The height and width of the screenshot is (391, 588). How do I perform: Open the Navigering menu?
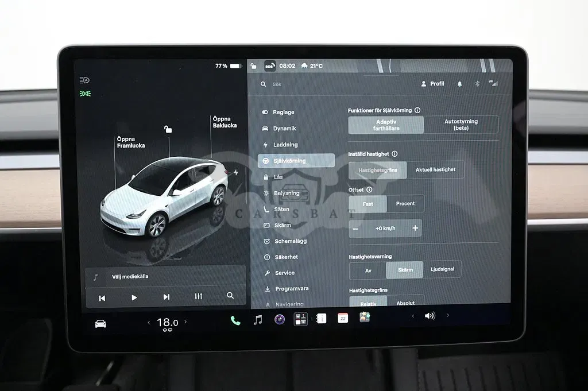284,304
